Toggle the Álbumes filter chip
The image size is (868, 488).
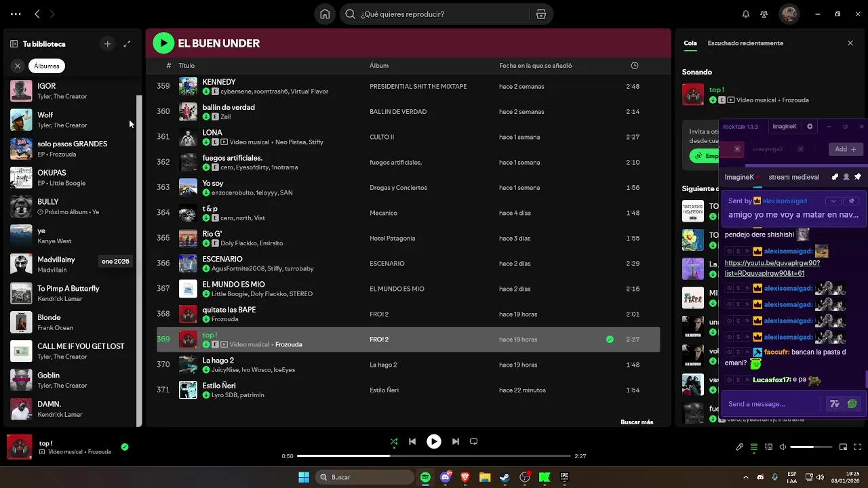coord(47,66)
